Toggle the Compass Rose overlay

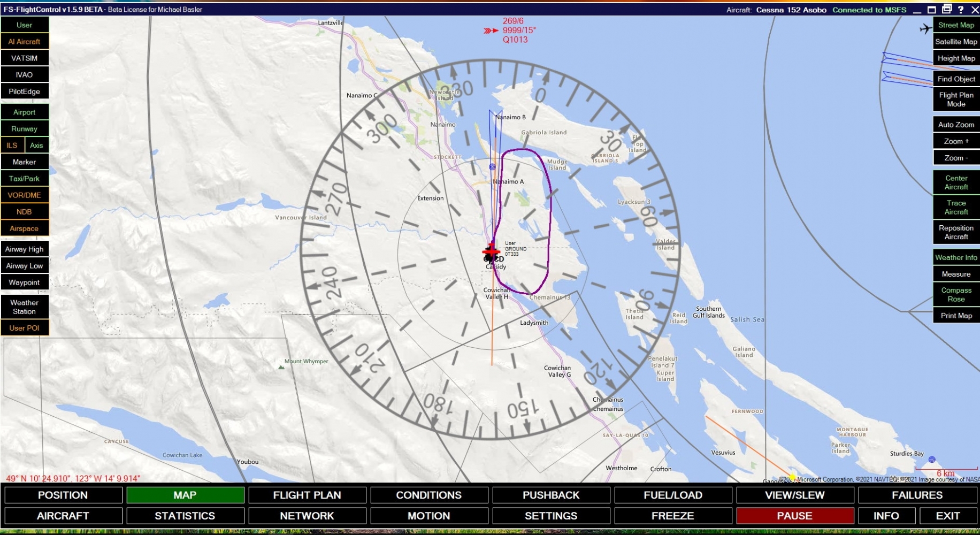[x=956, y=295]
